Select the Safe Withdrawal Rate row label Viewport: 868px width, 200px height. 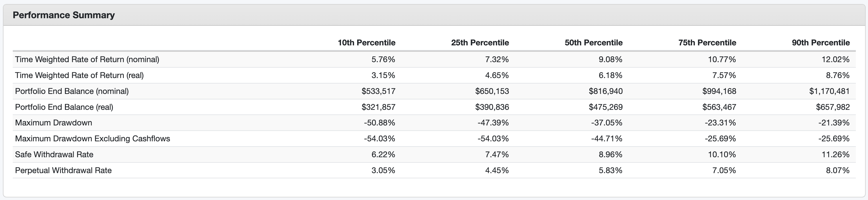point(54,154)
